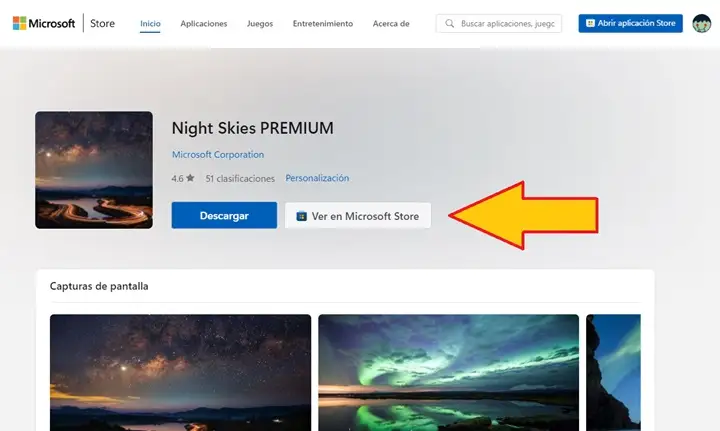Screen dimensions: 720x431
Task: Open the green aurora screenshot thumbnail
Action: point(448,373)
